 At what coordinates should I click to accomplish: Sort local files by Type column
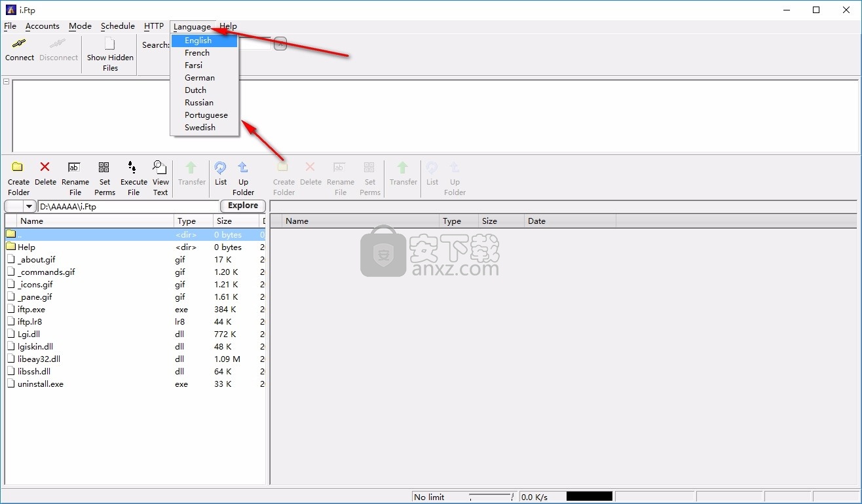pos(194,221)
